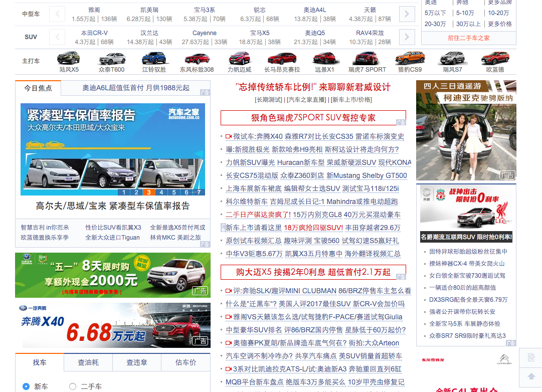The image size is (542, 392).
Task: Switch to the 查油耗 tab
Action: pyautogui.click(x=88, y=362)
